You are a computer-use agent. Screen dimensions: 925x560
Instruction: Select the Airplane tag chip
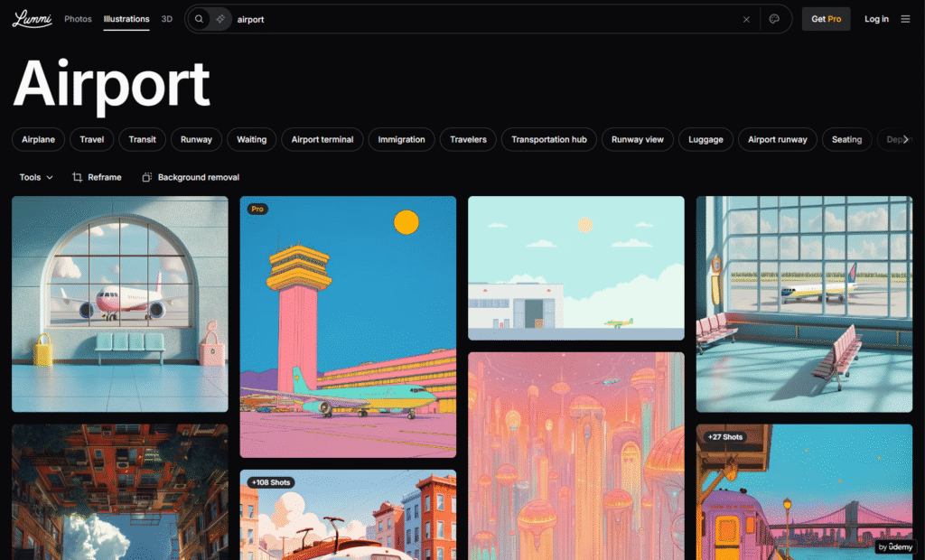38,139
